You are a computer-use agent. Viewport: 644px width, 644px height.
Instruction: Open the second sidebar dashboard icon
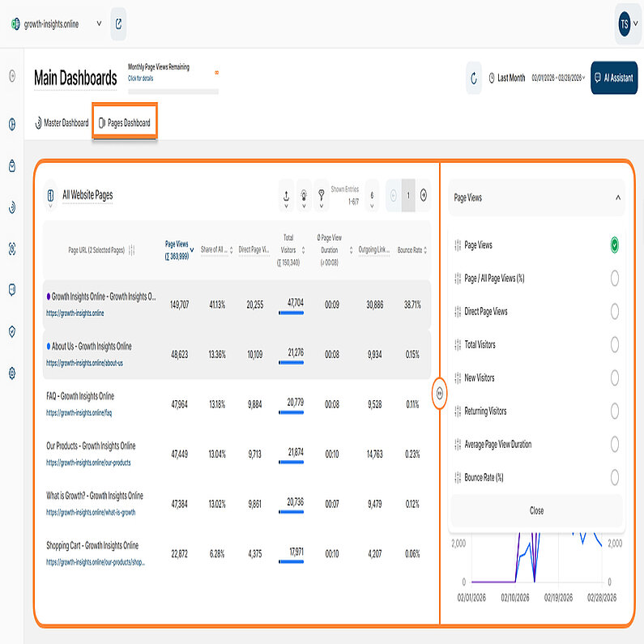coord(12,124)
